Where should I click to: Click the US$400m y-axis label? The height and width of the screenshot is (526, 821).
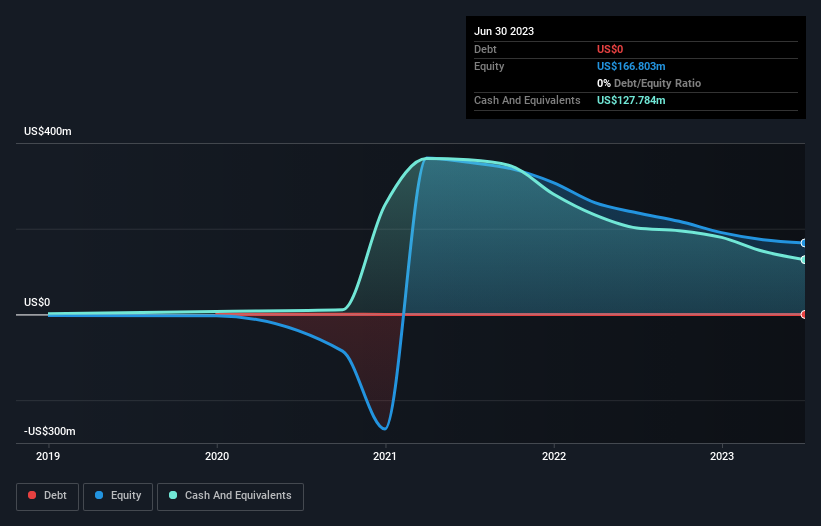click(x=48, y=131)
